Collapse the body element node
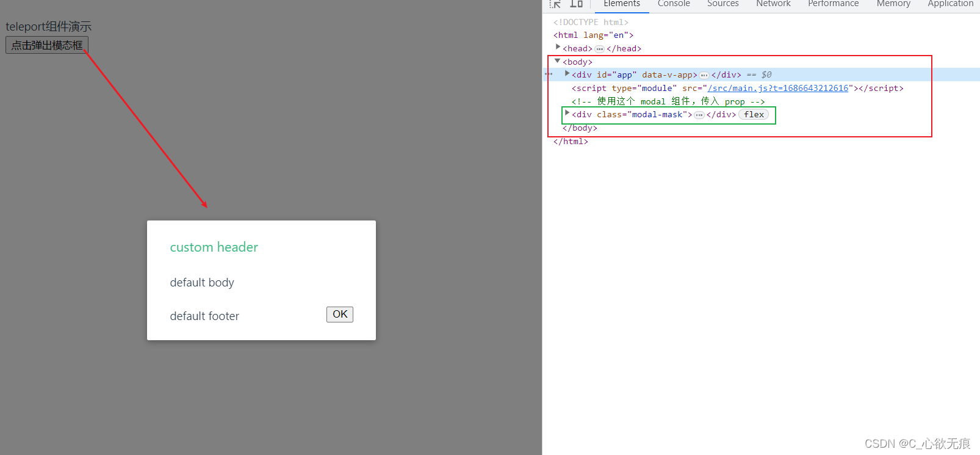The width and height of the screenshot is (980, 455). (557, 61)
